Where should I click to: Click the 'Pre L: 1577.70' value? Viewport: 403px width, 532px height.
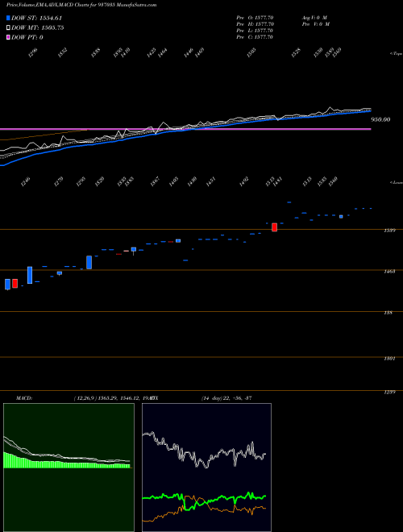[x=255, y=31]
